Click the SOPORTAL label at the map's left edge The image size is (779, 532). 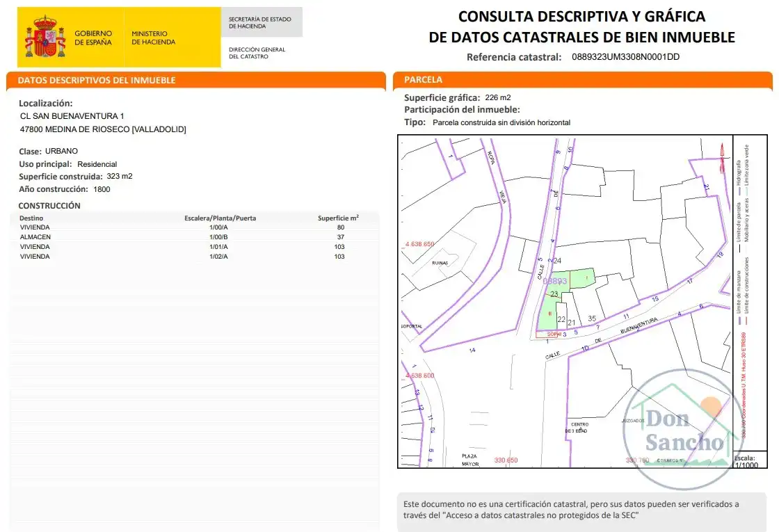[411, 326]
